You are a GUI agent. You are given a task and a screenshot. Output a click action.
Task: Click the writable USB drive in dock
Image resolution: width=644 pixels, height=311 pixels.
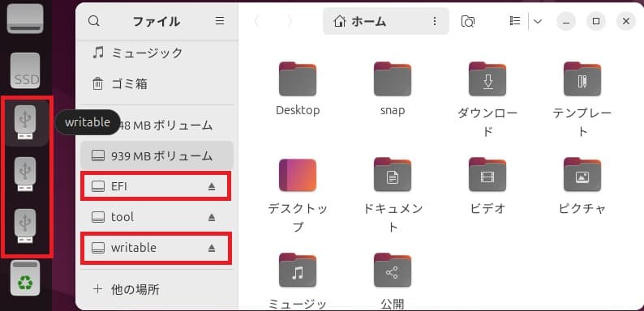[25, 121]
